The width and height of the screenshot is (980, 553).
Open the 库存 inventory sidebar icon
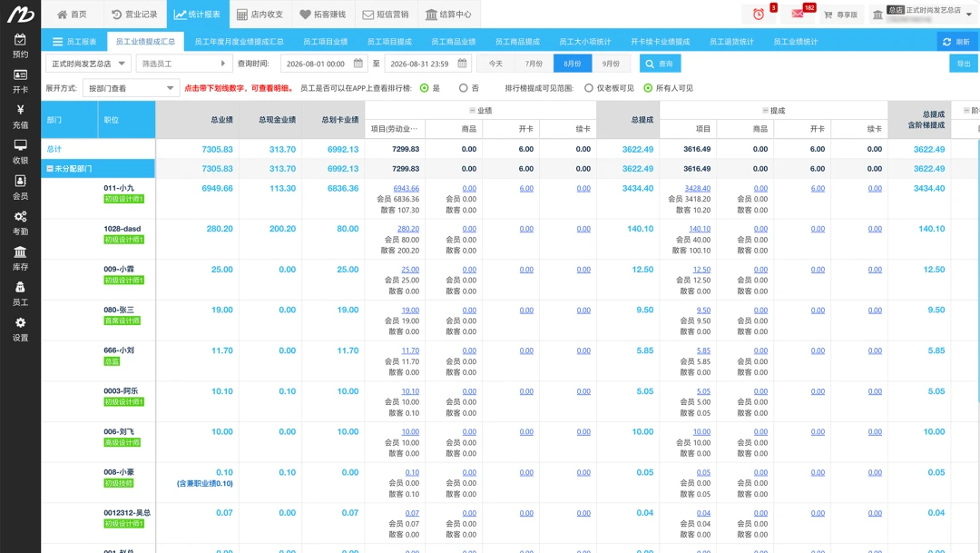[20, 259]
